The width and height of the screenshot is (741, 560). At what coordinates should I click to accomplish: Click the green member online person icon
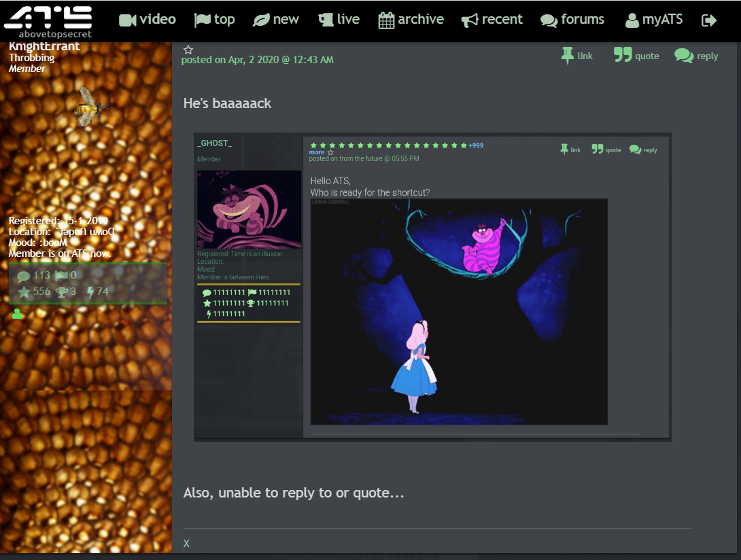point(18,314)
